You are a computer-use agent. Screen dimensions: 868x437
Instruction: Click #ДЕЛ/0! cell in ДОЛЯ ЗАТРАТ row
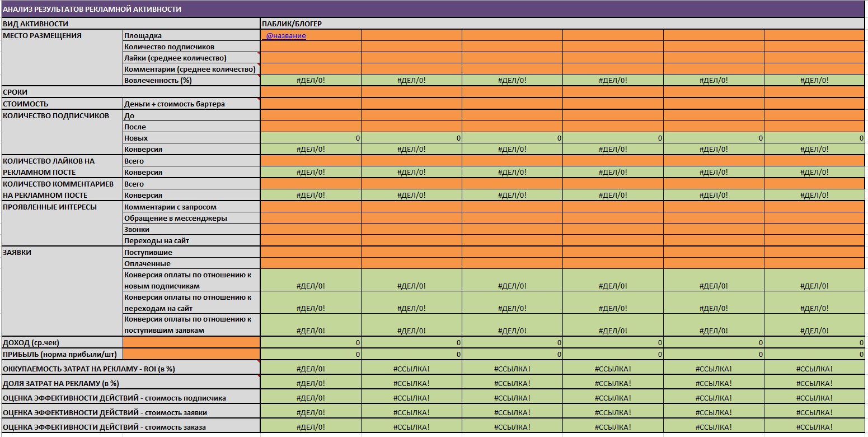click(311, 383)
